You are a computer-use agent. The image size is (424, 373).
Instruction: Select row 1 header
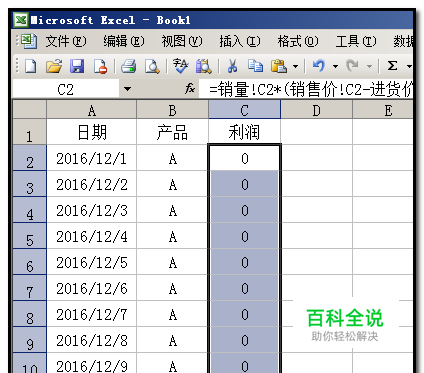29,132
